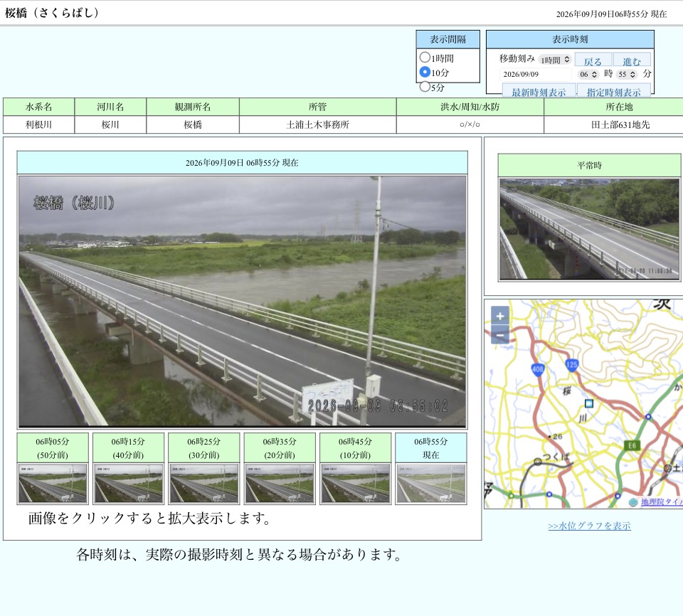Open the hour selector showing 06
Screen dimensions: 683x616
point(588,74)
